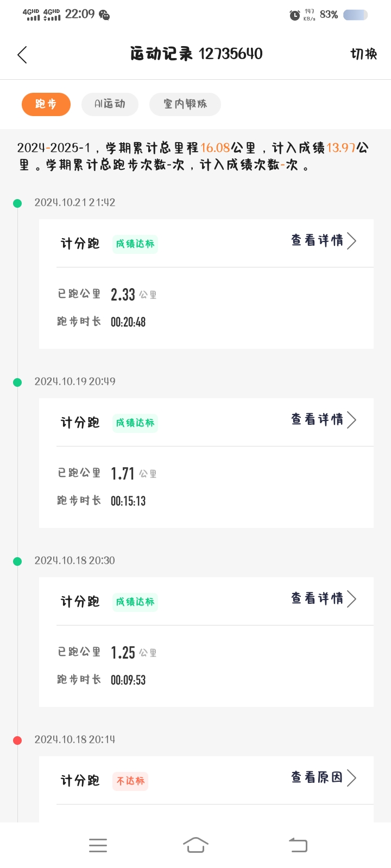Image resolution: width=391 pixels, height=868 pixels.
Task: Tap the Android back navigation icon
Action: [298, 845]
